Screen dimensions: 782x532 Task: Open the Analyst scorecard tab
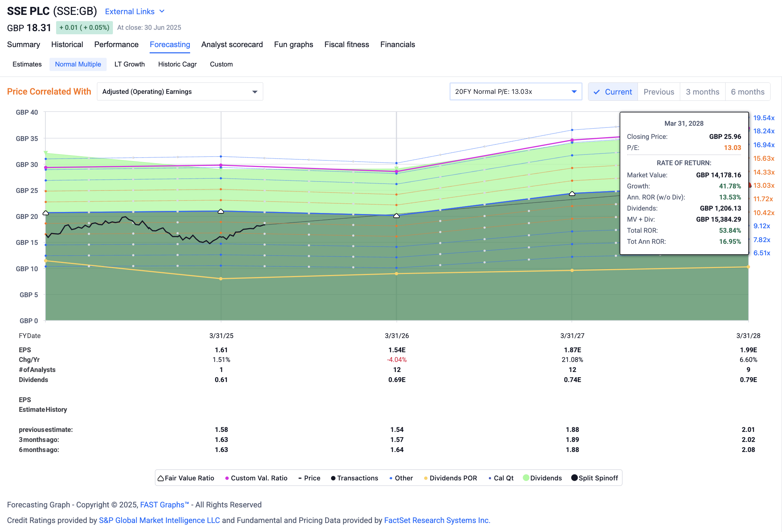[232, 44]
